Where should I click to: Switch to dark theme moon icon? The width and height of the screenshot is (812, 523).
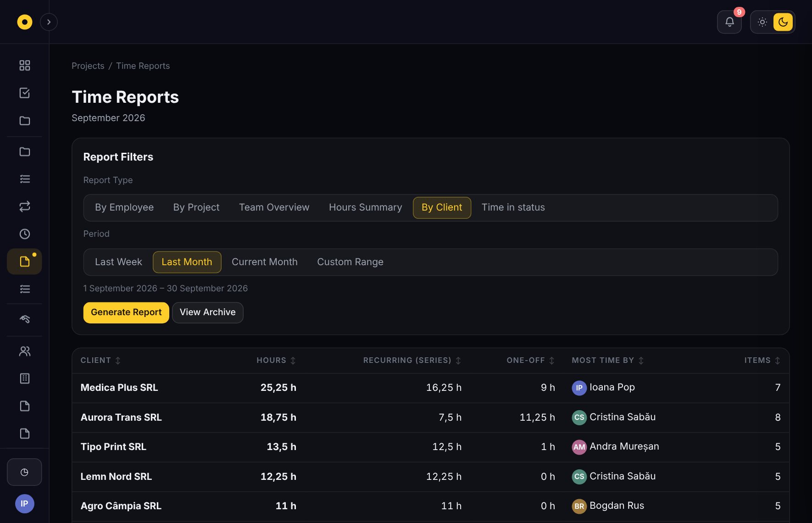point(783,22)
